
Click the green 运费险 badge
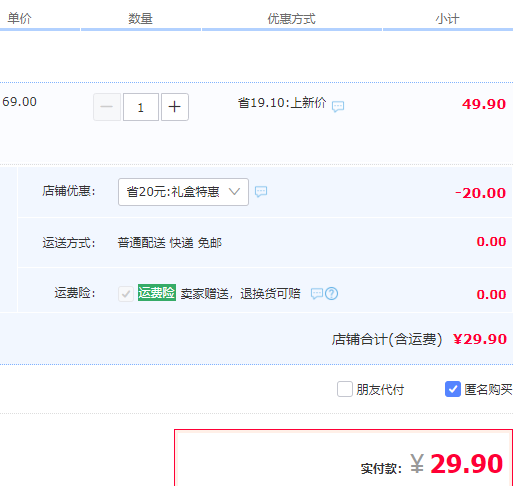tap(157, 293)
